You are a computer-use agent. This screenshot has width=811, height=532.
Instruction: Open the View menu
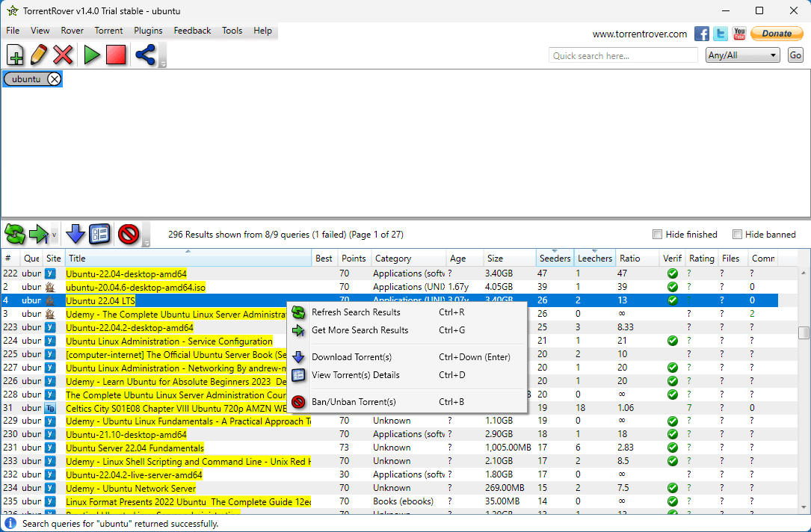(40, 31)
